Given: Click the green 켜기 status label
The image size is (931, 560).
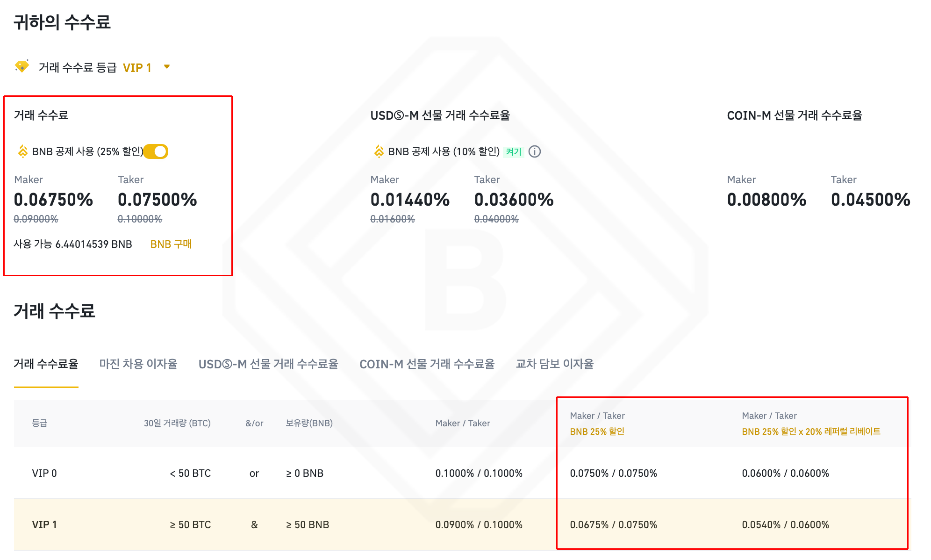Looking at the screenshot, I should click(514, 151).
